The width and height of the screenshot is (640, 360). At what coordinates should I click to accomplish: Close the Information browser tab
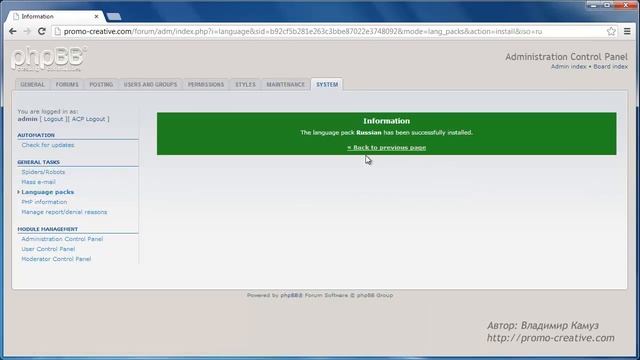click(96, 17)
